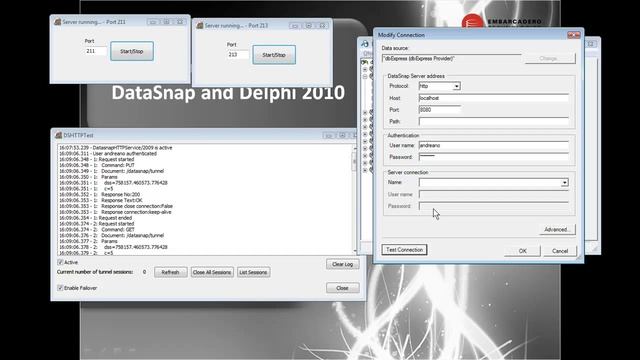The height and width of the screenshot is (360, 640).
Task: Click the Data Explorer icon behind the dialog
Action: coord(365,44)
